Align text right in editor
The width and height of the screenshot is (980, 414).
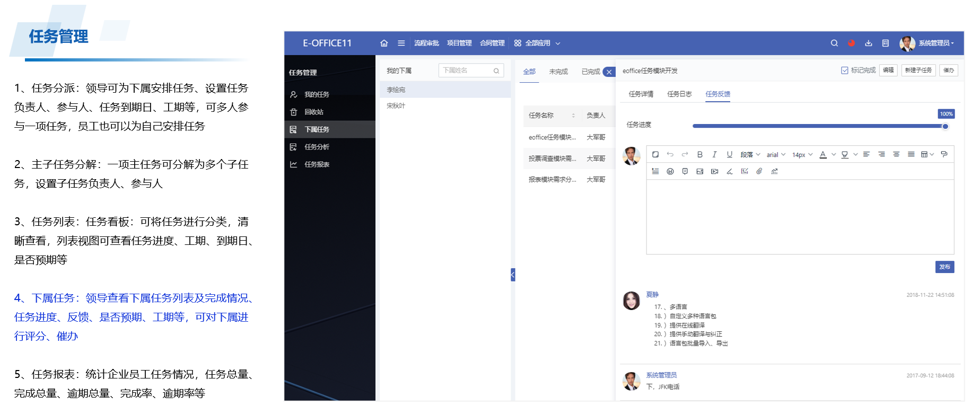881,154
